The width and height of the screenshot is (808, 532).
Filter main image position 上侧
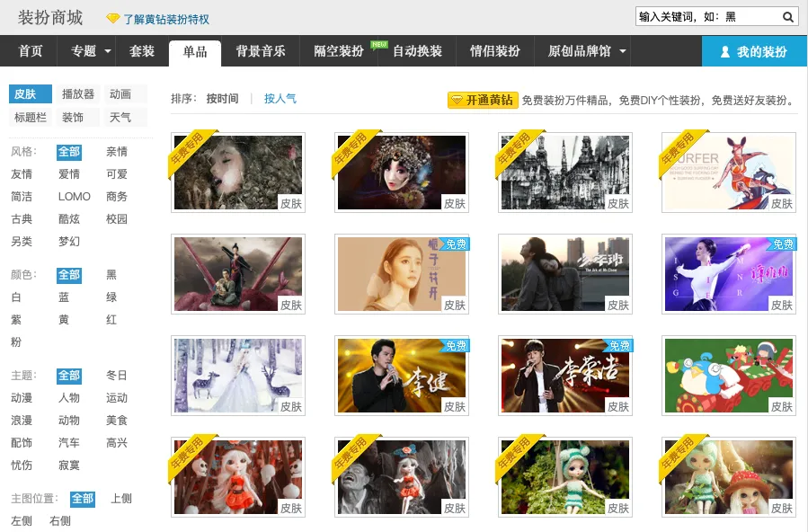coord(121,499)
